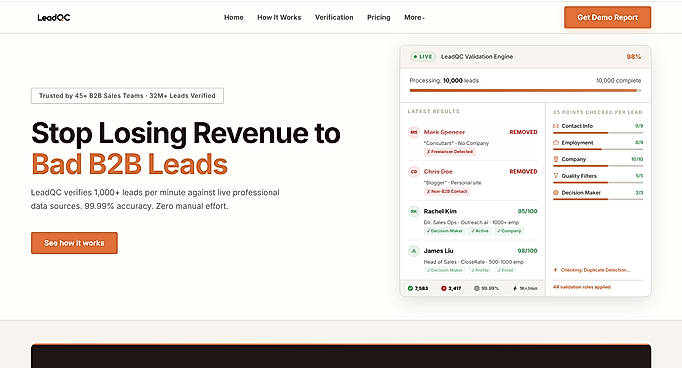Open the Pricing page

click(x=378, y=17)
